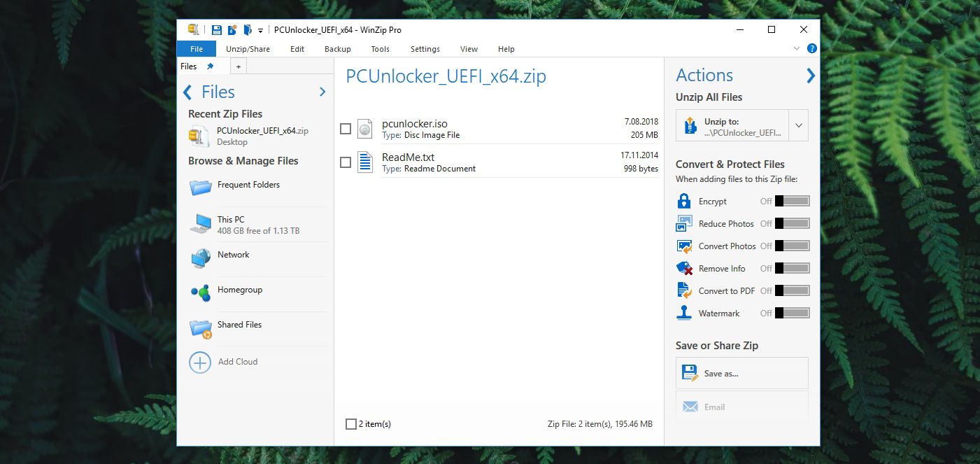Click status text Zip File: 2 item(s), 195.46 MB

point(599,424)
